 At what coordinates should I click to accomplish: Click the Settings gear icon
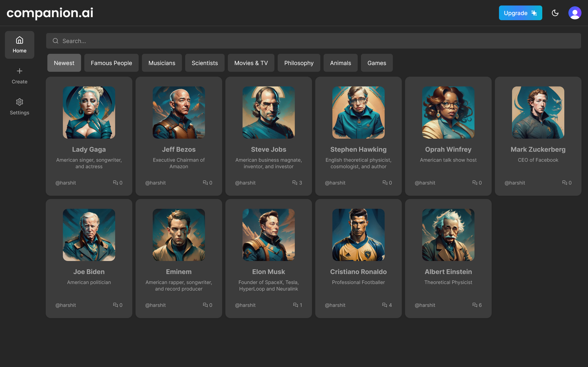pyautogui.click(x=19, y=102)
